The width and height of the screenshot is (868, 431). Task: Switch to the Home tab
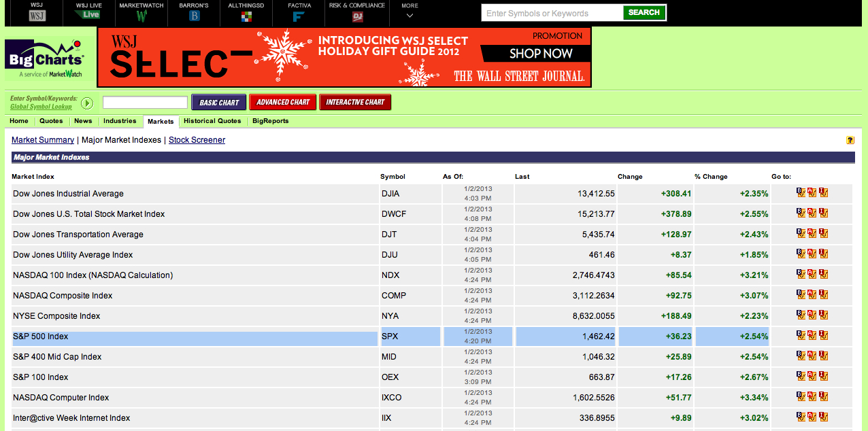click(19, 121)
